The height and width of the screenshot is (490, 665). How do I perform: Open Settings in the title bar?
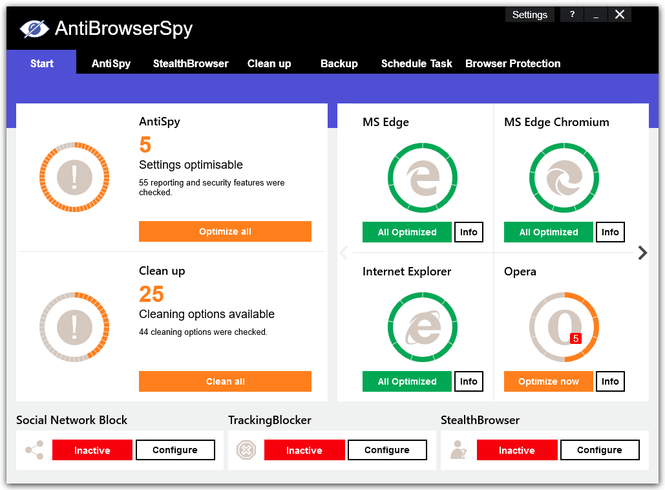click(530, 15)
